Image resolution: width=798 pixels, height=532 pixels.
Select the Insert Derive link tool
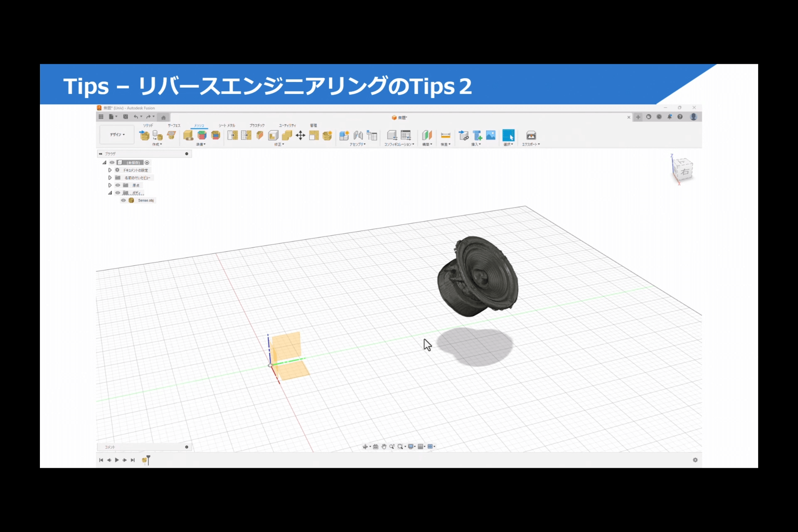[463, 135]
